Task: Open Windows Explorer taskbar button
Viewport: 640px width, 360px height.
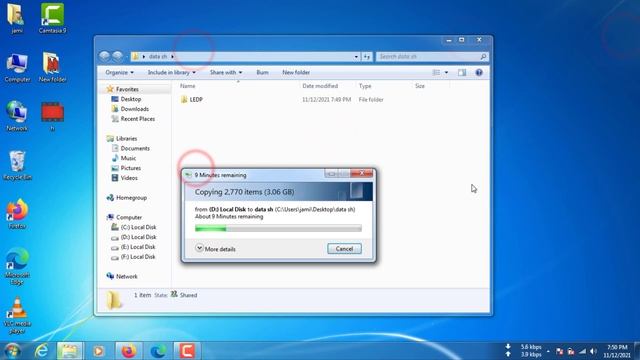Action: [x=69, y=351]
